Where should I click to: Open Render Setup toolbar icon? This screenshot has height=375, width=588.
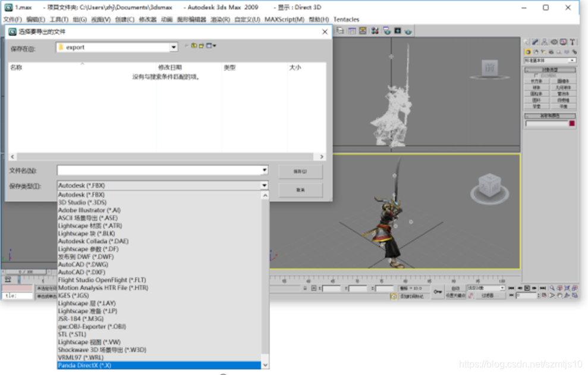coord(386,31)
